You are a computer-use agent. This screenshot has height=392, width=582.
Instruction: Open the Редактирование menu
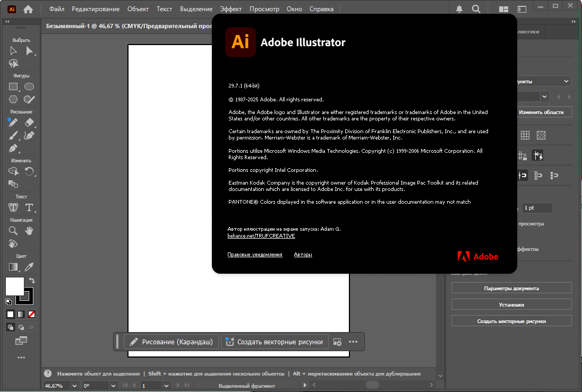coord(96,9)
